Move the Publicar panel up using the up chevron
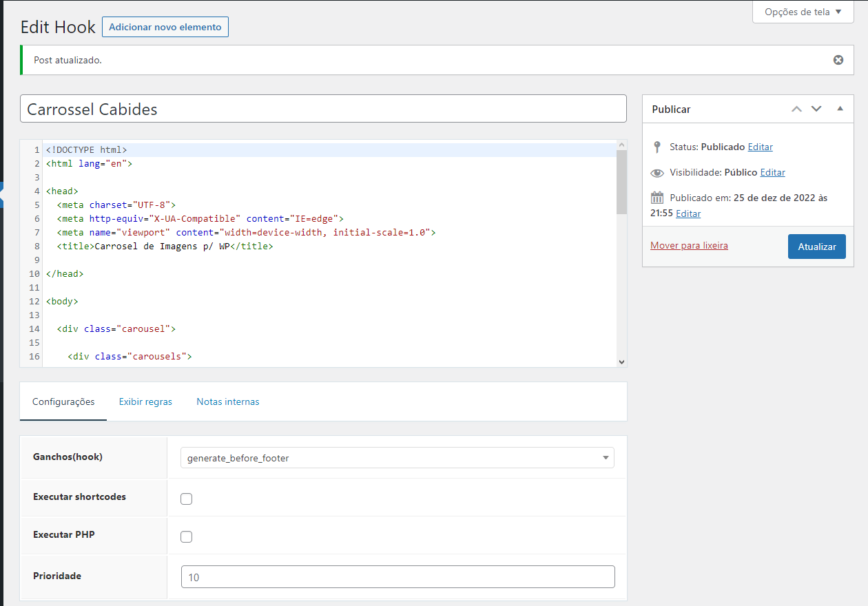Screen dimensions: 868x606 (x=796, y=109)
